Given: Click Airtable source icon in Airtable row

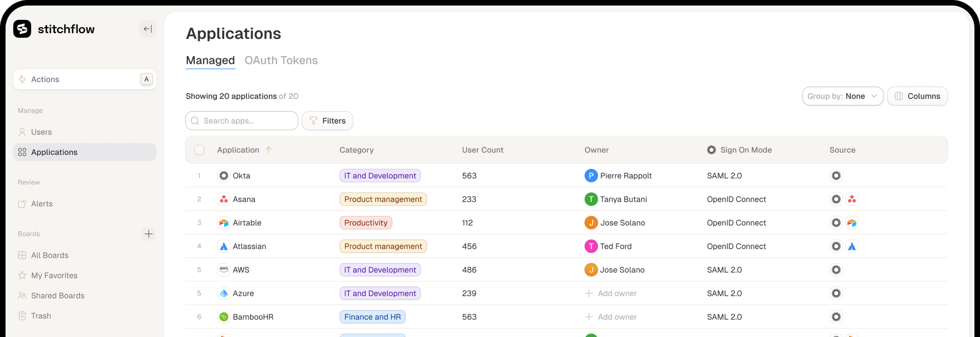Looking at the screenshot, I should (852, 223).
